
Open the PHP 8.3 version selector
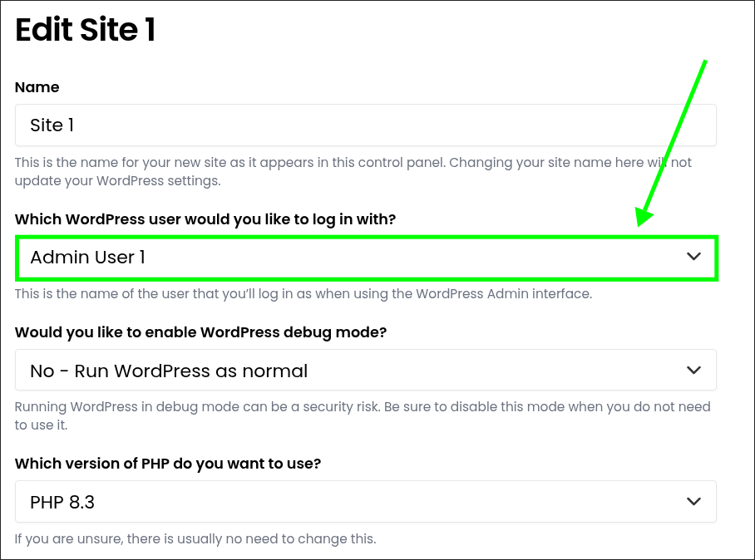coord(366,501)
